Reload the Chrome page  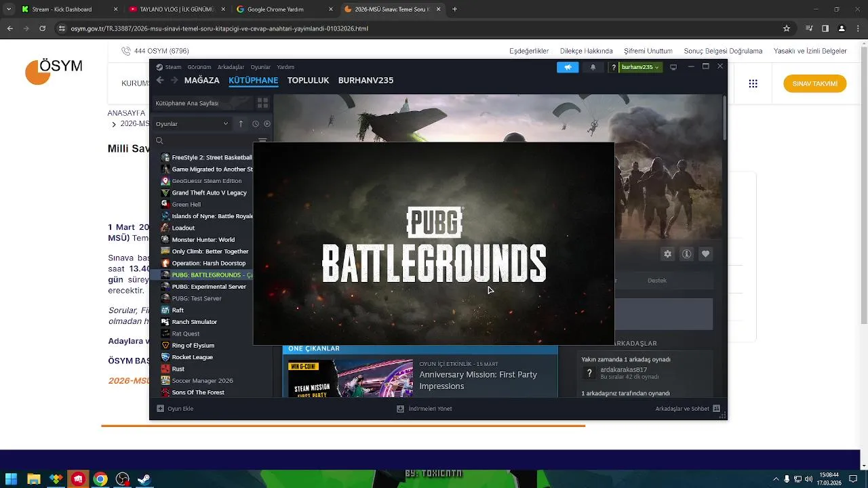pos(42,28)
